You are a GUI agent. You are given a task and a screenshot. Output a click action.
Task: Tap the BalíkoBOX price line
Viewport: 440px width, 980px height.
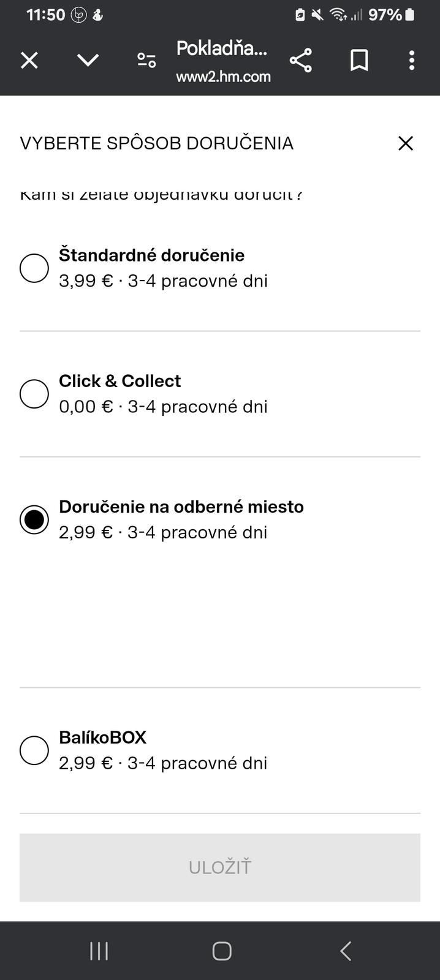click(x=163, y=763)
